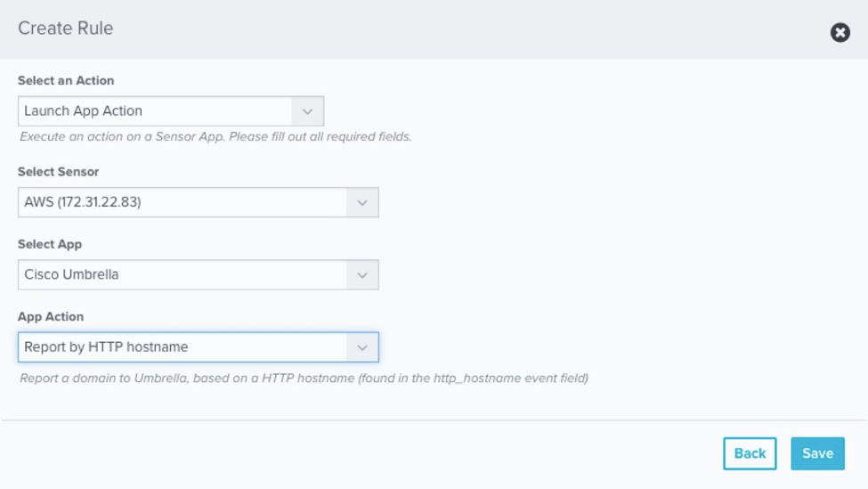Click the Select Sensor label
The height and width of the screenshot is (489, 868).
click(59, 172)
